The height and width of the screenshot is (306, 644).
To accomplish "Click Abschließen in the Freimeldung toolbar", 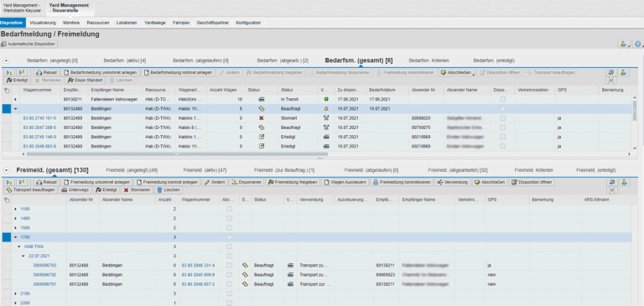I will tap(490, 182).
